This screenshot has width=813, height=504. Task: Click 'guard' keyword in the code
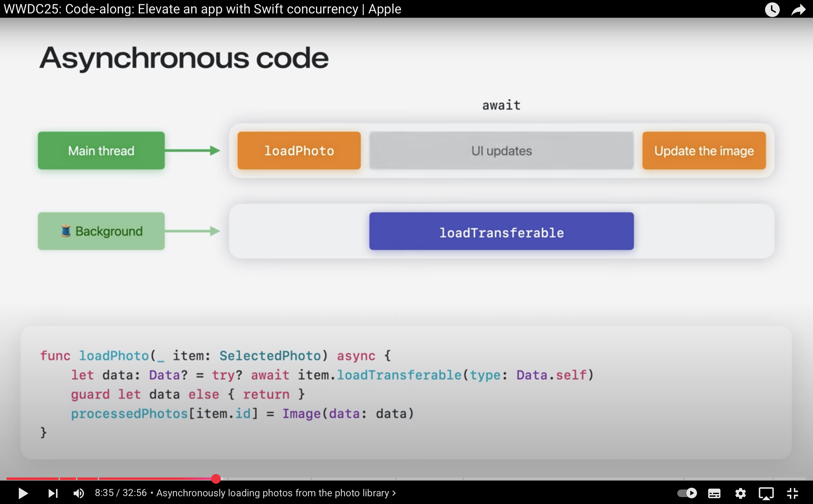coord(90,395)
